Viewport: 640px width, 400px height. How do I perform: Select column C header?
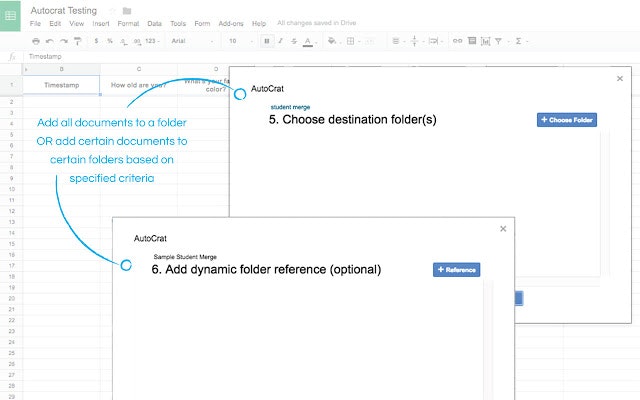click(x=139, y=69)
